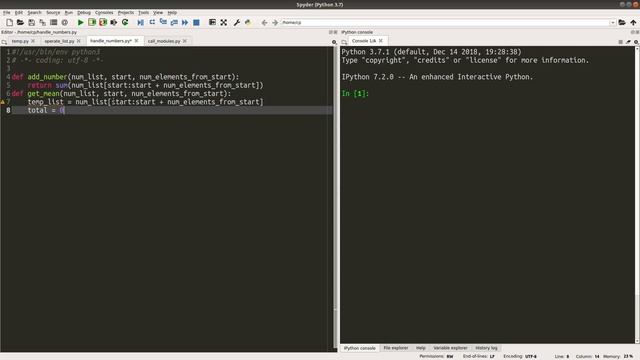This screenshot has height=360, width=640.
Task: Open Preferences via the wrench icon
Action: 236,22
